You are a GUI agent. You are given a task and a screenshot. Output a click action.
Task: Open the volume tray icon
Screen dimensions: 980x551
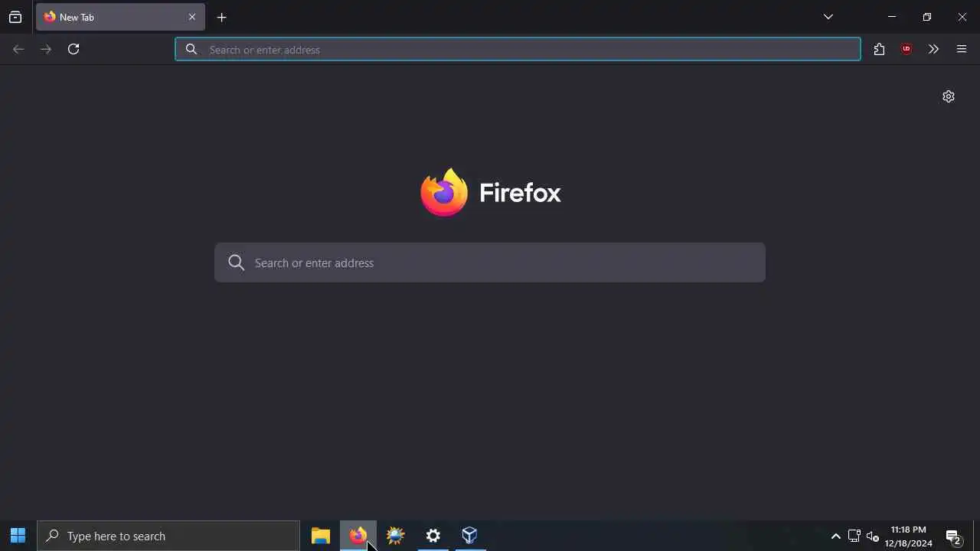click(x=873, y=536)
